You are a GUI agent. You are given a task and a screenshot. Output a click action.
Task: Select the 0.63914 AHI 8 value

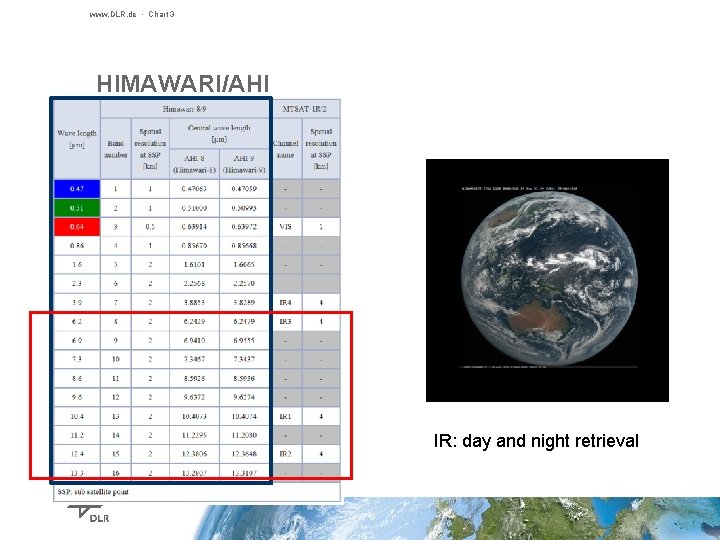pyautogui.click(x=194, y=227)
